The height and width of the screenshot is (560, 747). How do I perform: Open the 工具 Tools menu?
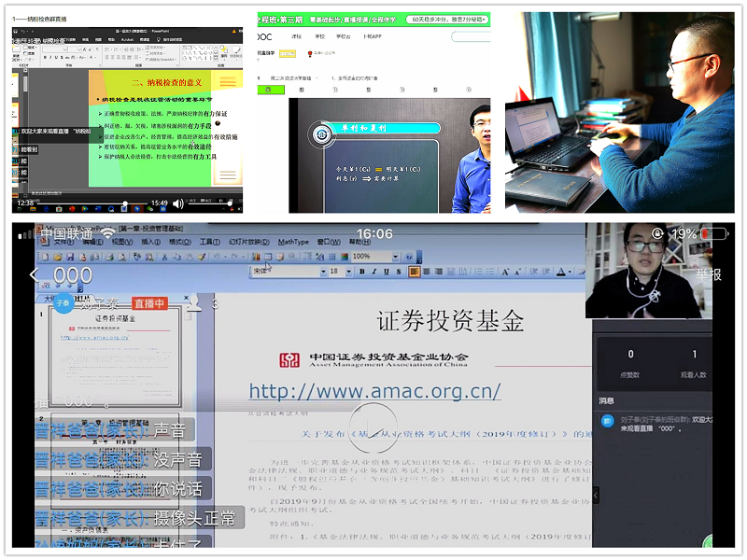tap(209, 242)
